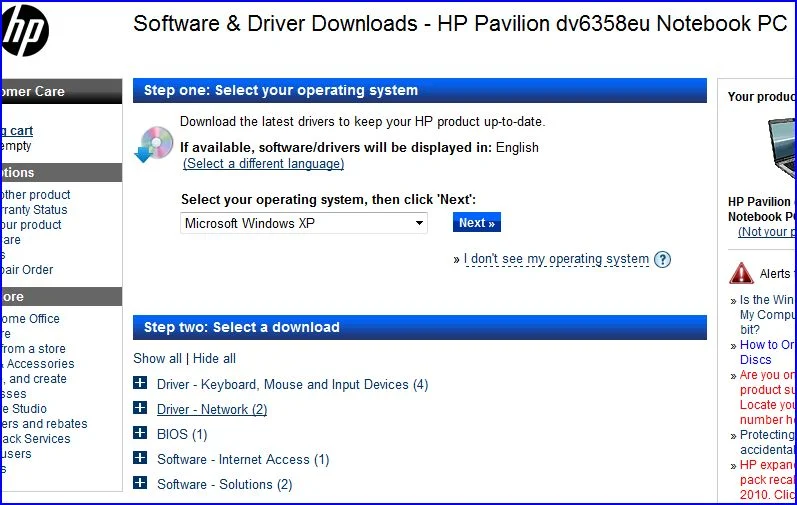
Task: Open Software - Internet Access (1) category
Action: point(243,459)
